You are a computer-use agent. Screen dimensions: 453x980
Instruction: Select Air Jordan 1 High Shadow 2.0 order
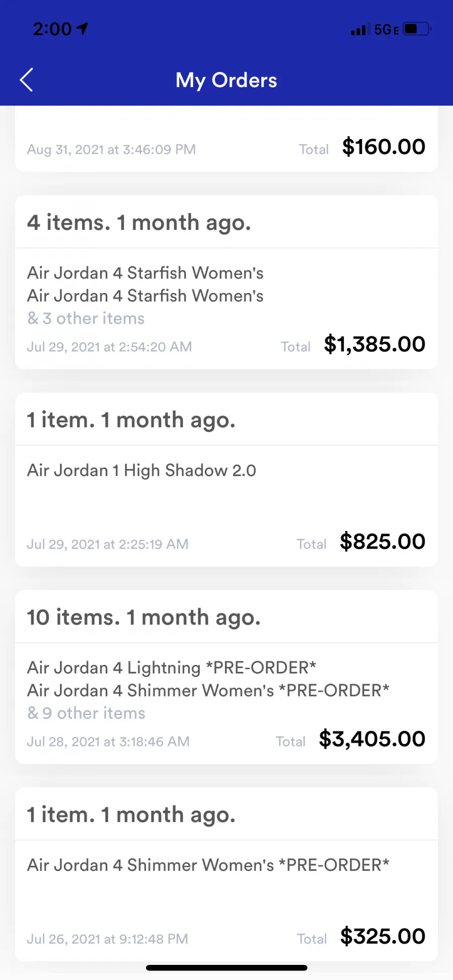[141, 471]
